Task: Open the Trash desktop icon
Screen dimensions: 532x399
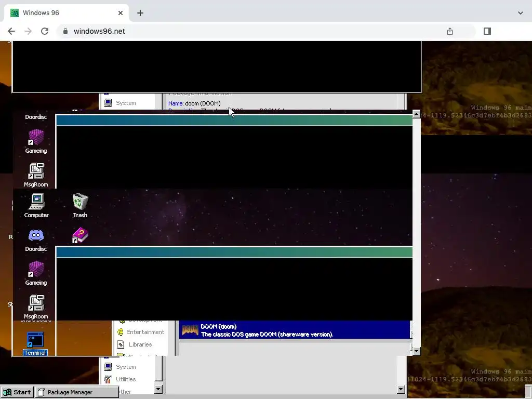Action: [80, 206]
